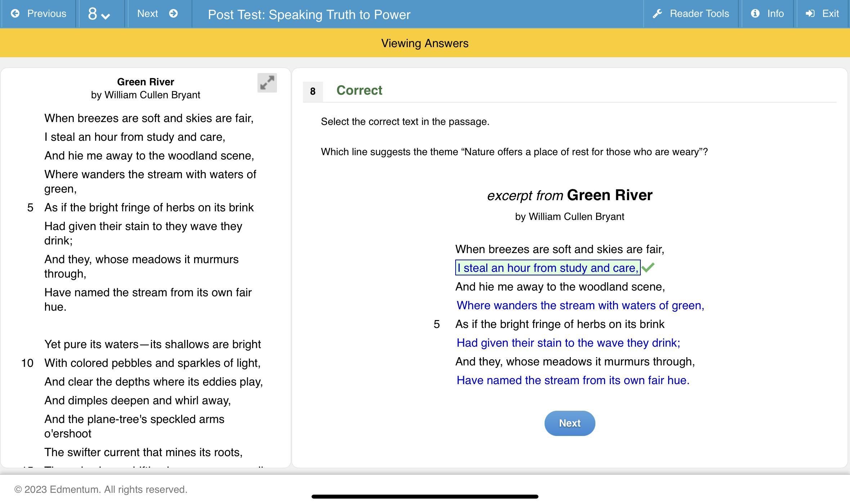The image size is (850, 504).
Task: Expand passage with the fullscreen arrows icon
Action: point(267,83)
